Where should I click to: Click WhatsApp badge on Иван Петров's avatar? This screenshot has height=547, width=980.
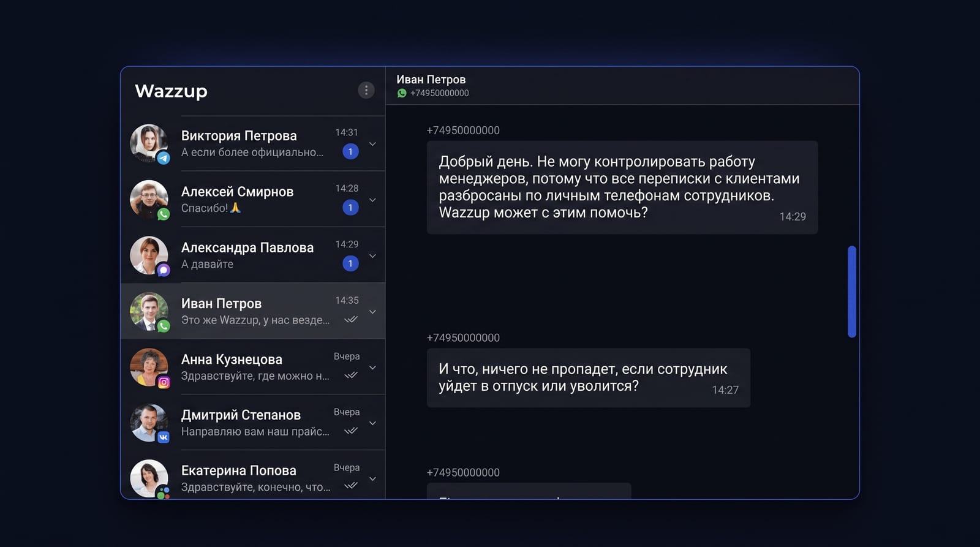(x=164, y=326)
